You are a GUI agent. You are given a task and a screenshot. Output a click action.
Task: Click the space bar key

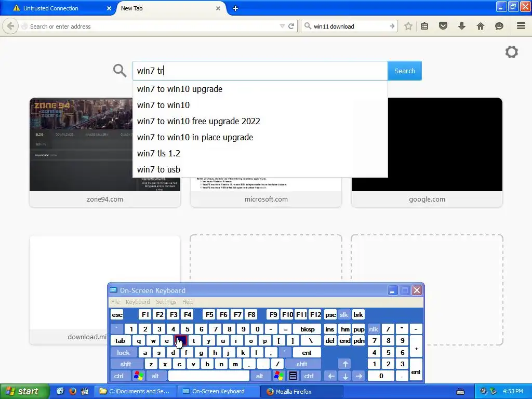(x=209, y=376)
